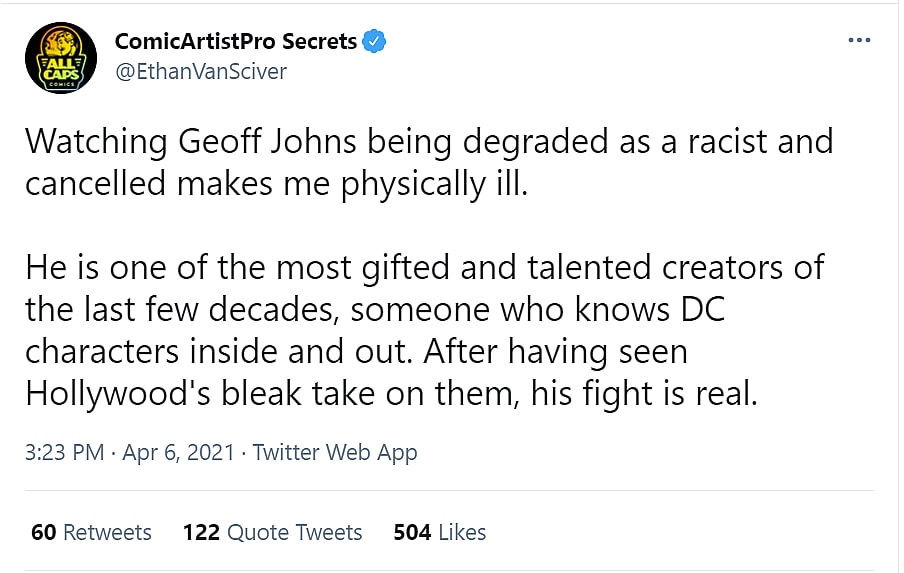Click the blue verified badge icon

(374, 42)
